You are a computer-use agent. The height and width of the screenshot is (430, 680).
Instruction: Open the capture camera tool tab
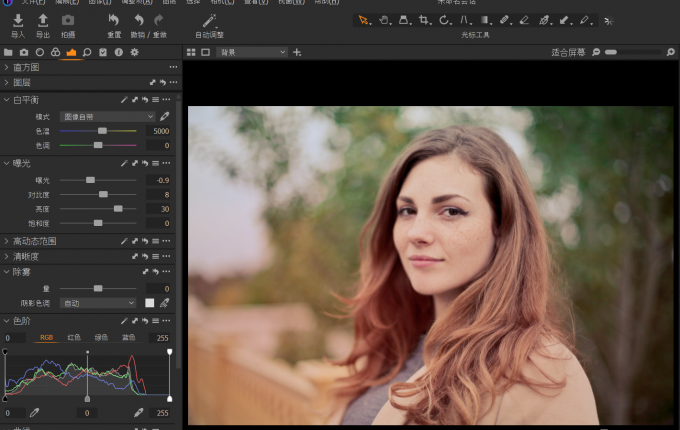click(x=24, y=52)
